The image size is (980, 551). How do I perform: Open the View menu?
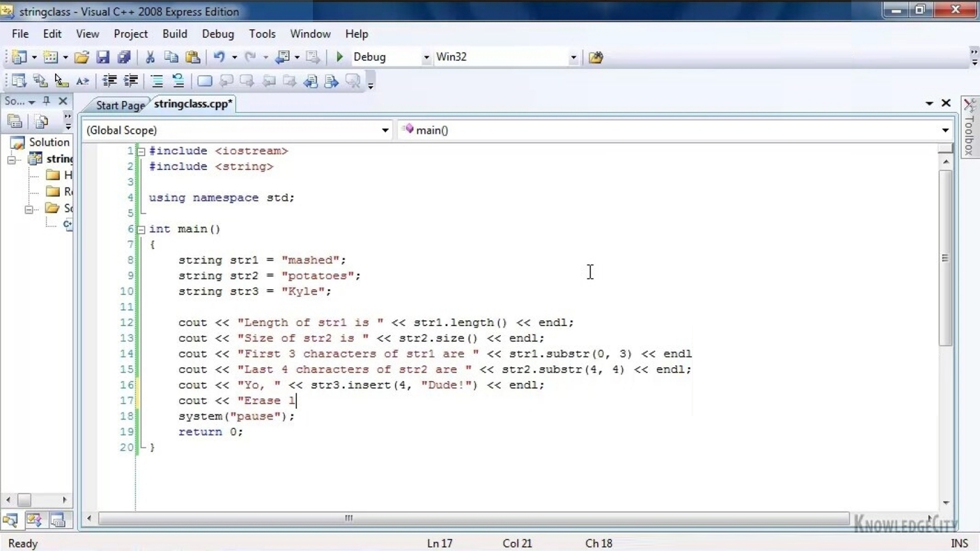(87, 34)
